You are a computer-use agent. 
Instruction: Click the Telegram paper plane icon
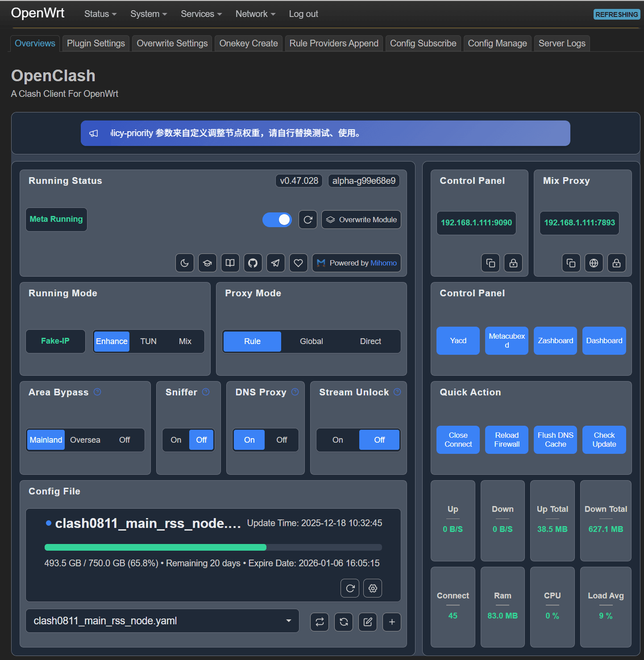click(x=275, y=263)
